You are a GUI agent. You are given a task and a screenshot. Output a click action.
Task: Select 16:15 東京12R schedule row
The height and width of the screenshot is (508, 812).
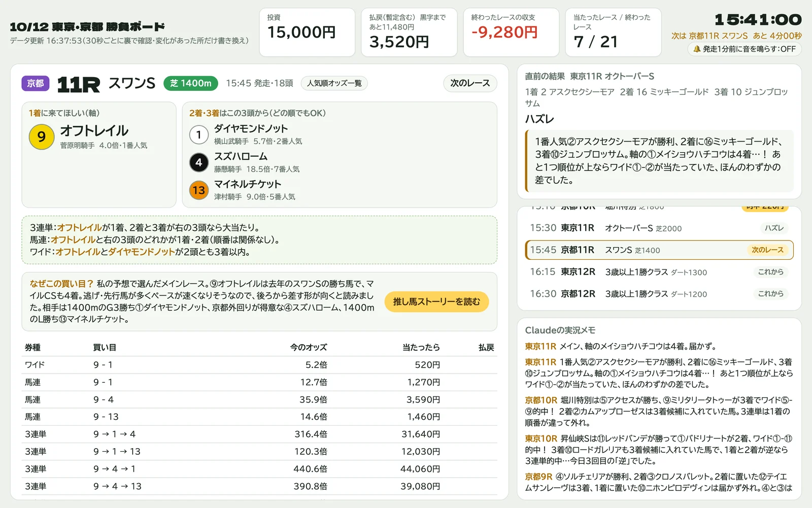coord(659,272)
